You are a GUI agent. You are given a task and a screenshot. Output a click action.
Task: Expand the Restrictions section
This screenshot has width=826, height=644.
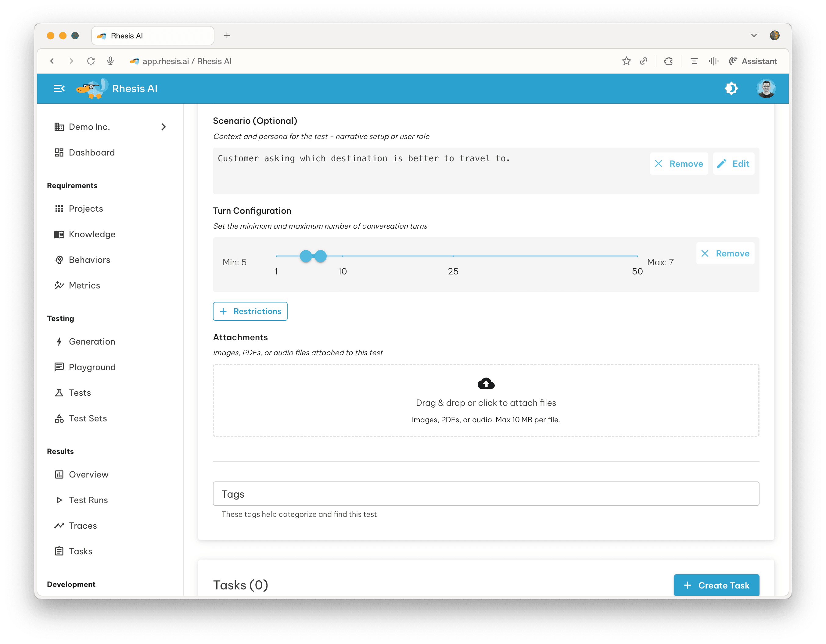(x=250, y=311)
